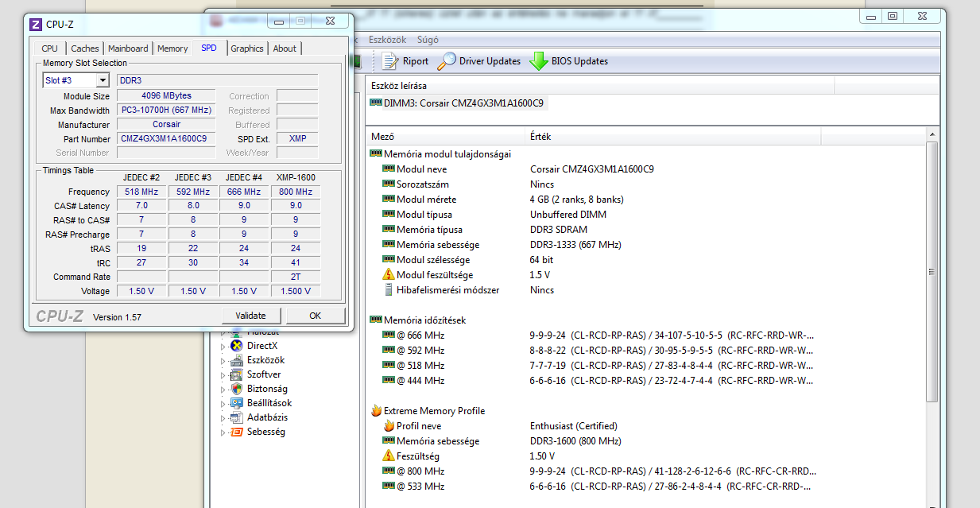Open the About tab
Viewport: 980px width, 508px height.
click(x=285, y=48)
